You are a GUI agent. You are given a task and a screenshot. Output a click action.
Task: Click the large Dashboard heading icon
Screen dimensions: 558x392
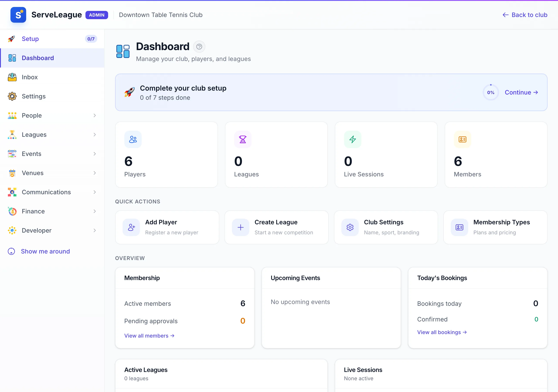(x=123, y=51)
